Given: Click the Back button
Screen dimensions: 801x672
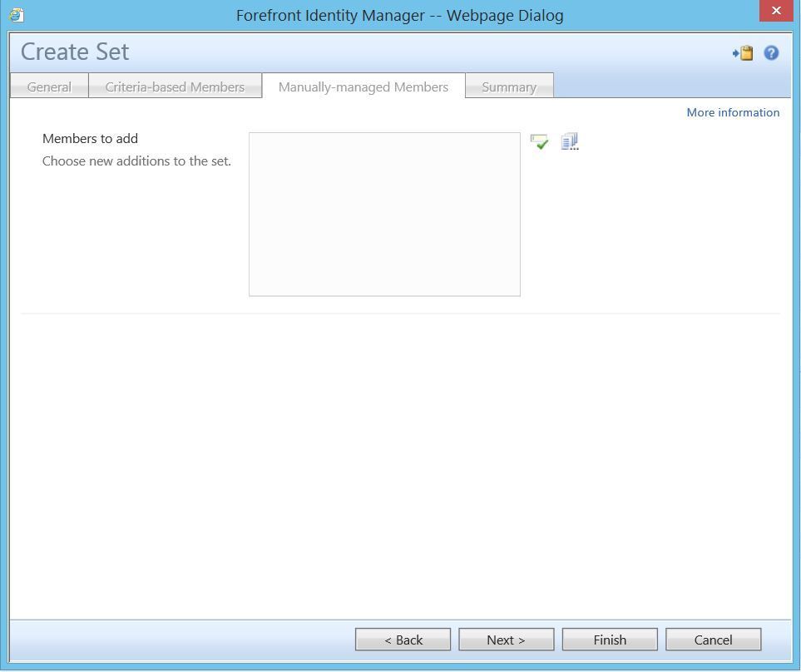Looking at the screenshot, I should (x=403, y=640).
